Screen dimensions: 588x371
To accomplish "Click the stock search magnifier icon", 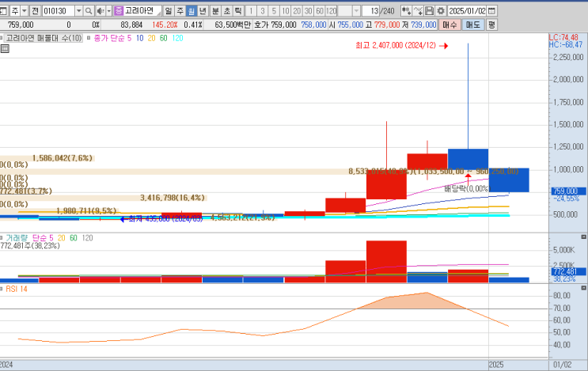I will (x=89, y=11).
